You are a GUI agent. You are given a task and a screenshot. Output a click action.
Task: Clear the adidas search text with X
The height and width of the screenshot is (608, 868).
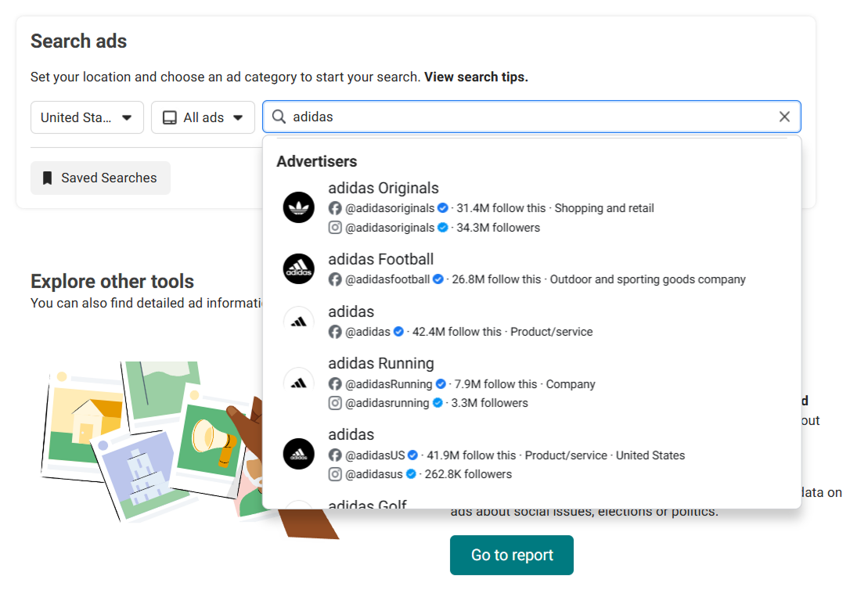(784, 117)
